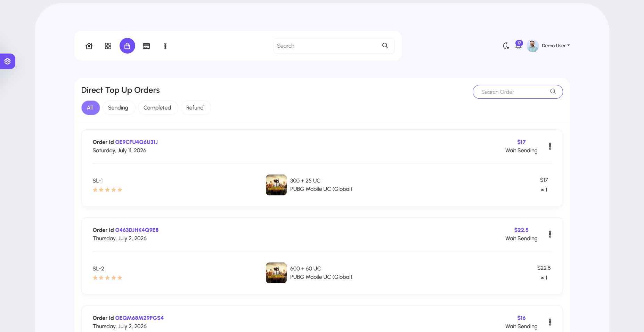This screenshot has height=332, width=644.
Task: Click the magnifier icon in top Search bar
Action: point(385,46)
